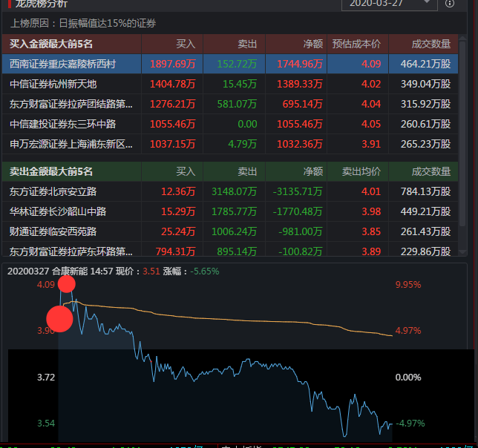Select the 中信建投证券东三环中路 row
Image resolution: width=478 pixels, height=448 pixels.
[x=62, y=124]
